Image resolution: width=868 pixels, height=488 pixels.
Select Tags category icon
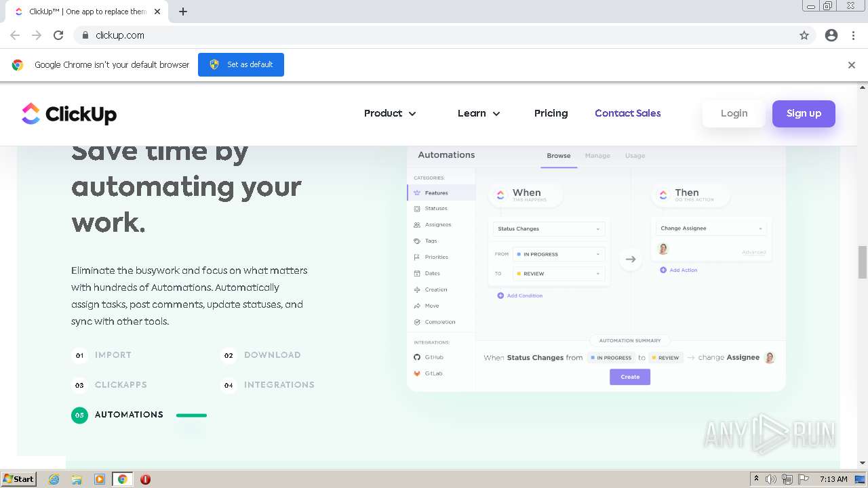(417, 241)
